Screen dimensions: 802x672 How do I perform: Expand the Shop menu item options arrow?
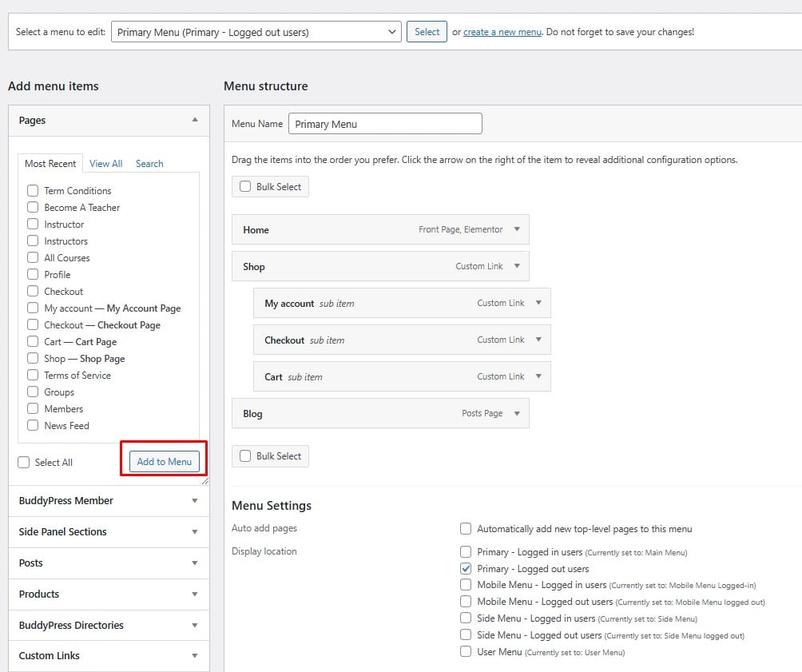[517, 267]
